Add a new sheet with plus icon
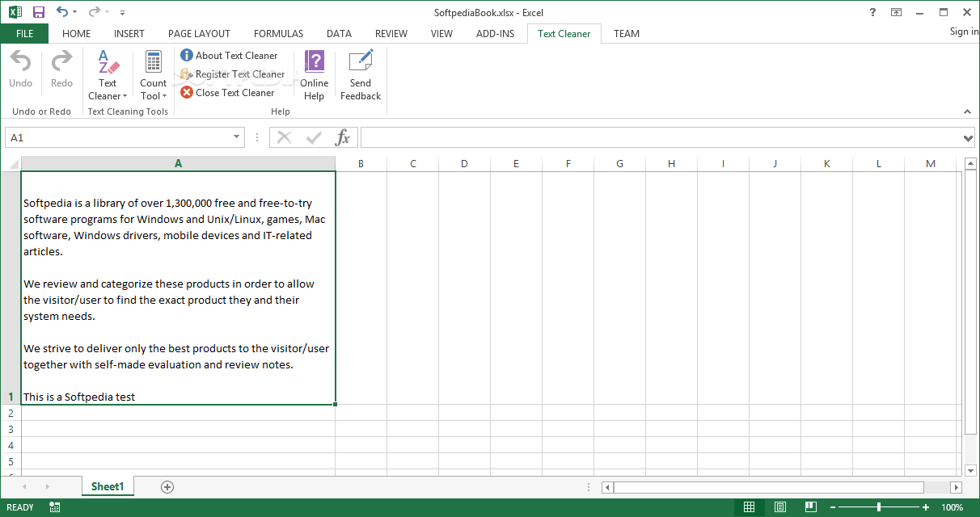Screen dimensions: 980x517 click(167, 486)
